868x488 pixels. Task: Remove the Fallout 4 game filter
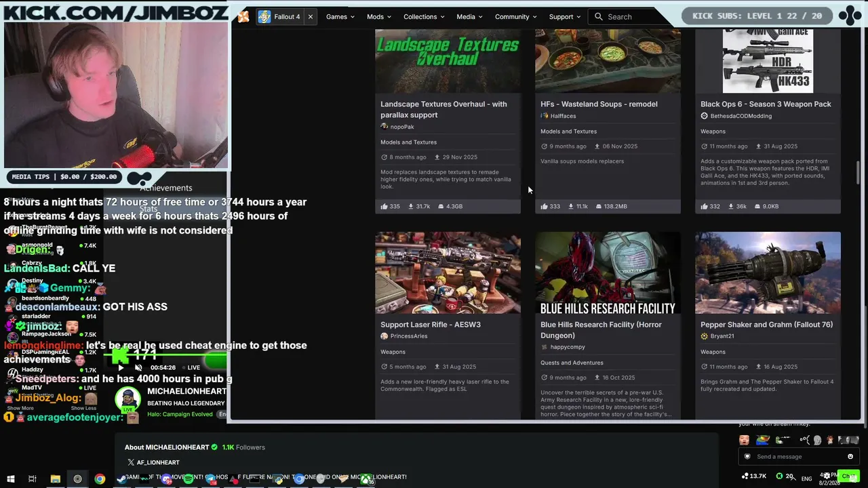(311, 17)
